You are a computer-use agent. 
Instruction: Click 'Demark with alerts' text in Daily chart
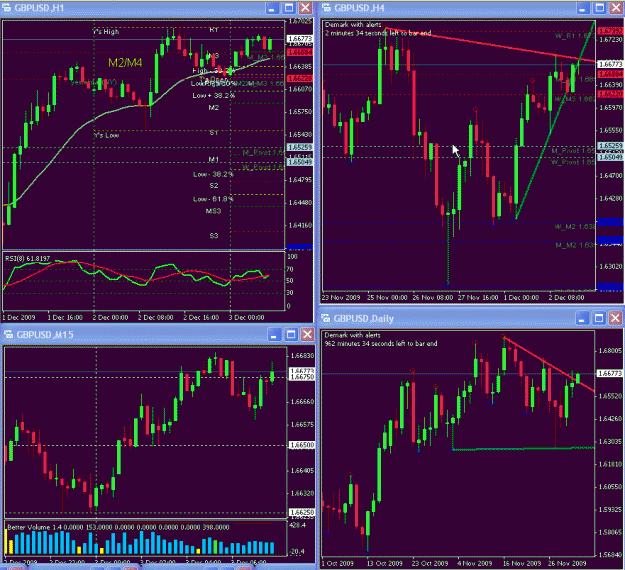pyautogui.click(x=352, y=335)
